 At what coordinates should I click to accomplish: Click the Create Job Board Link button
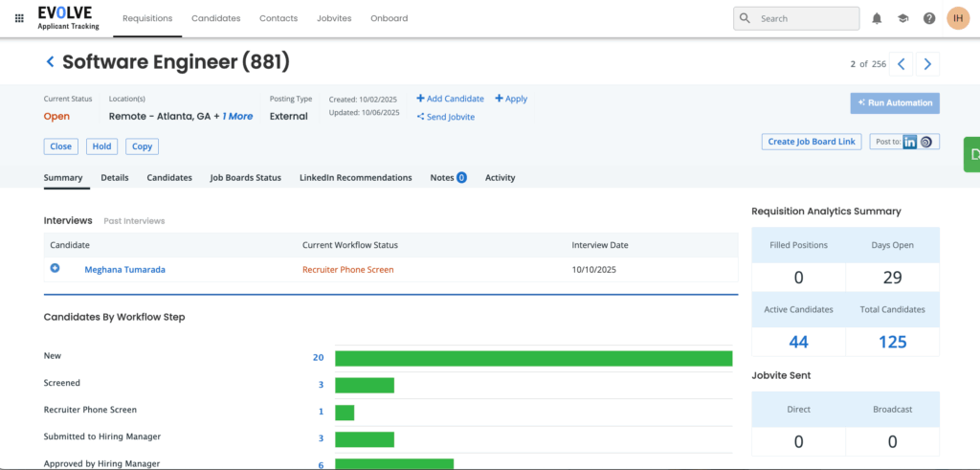coord(812,142)
